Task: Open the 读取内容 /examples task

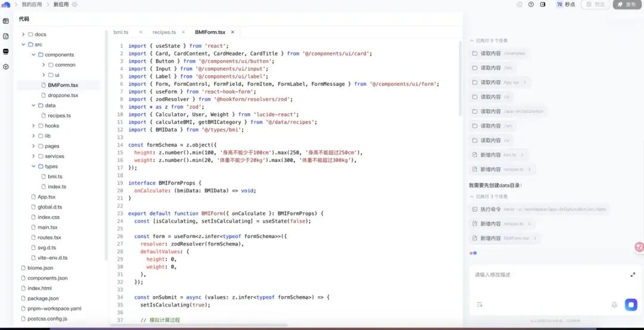Action: (498, 54)
